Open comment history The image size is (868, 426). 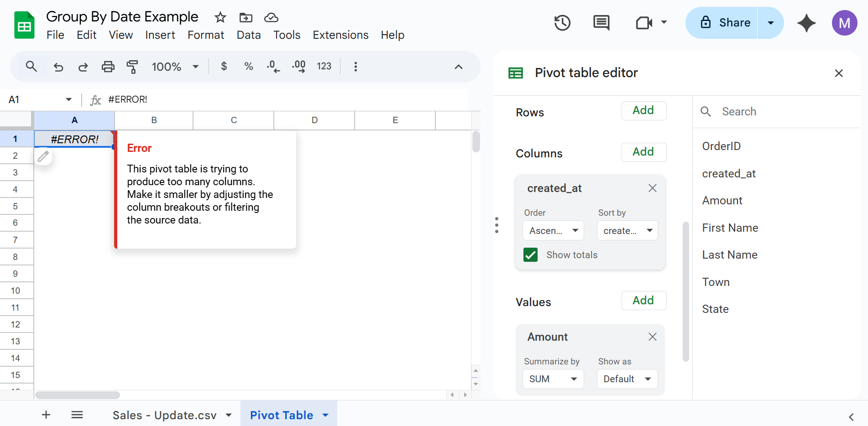pos(601,23)
